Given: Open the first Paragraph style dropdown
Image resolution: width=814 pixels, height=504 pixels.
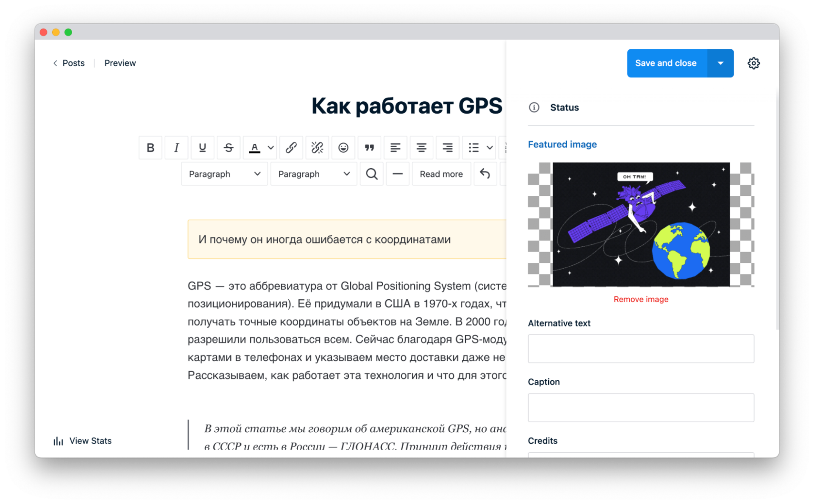Looking at the screenshot, I should tap(224, 174).
